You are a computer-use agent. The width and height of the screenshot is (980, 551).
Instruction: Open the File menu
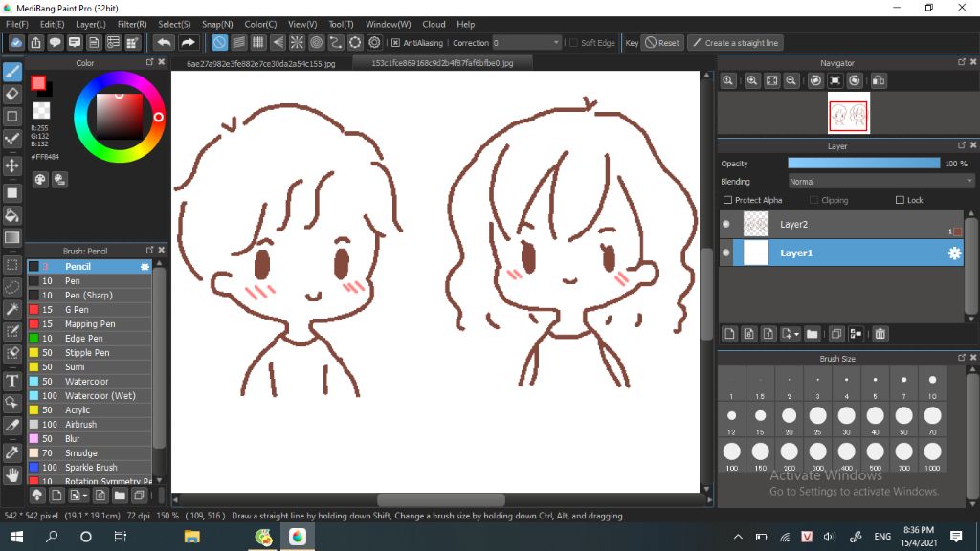(17, 24)
